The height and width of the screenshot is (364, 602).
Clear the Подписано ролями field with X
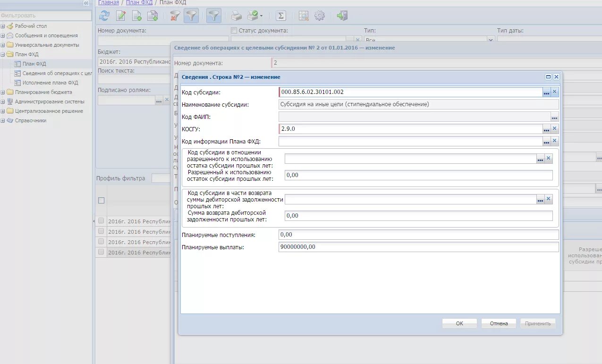(x=167, y=100)
